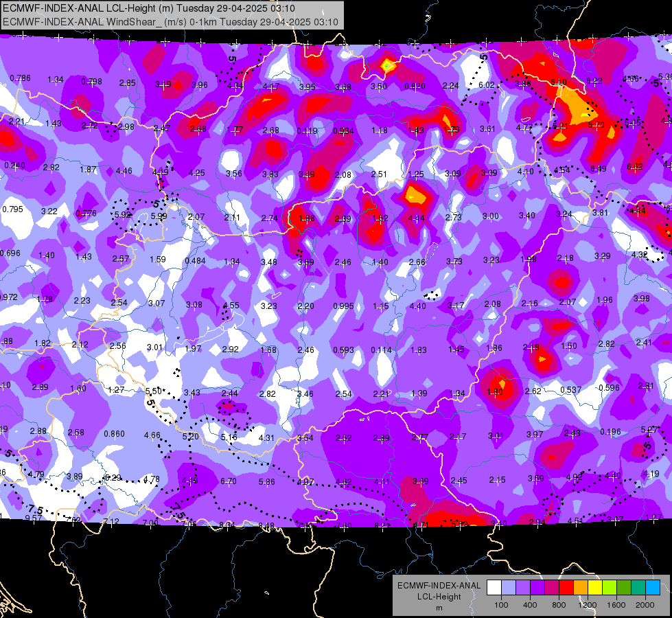Pick the magenta 800 m legend swatch

pos(552,588)
